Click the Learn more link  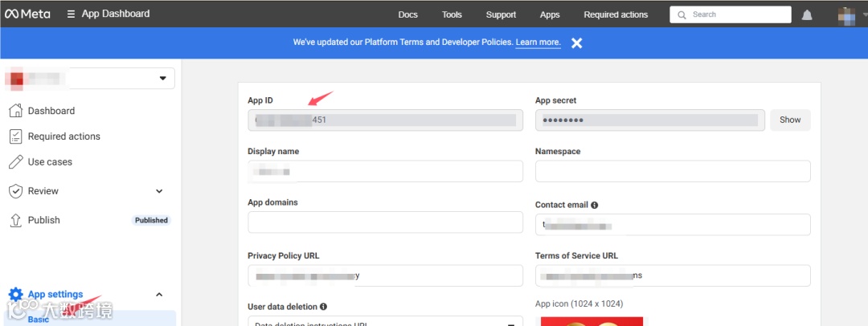click(x=538, y=42)
